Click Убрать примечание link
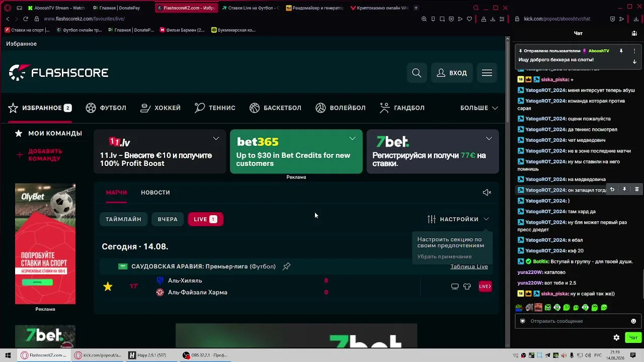Screen dimensions: 644x362 click(x=444, y=256)
